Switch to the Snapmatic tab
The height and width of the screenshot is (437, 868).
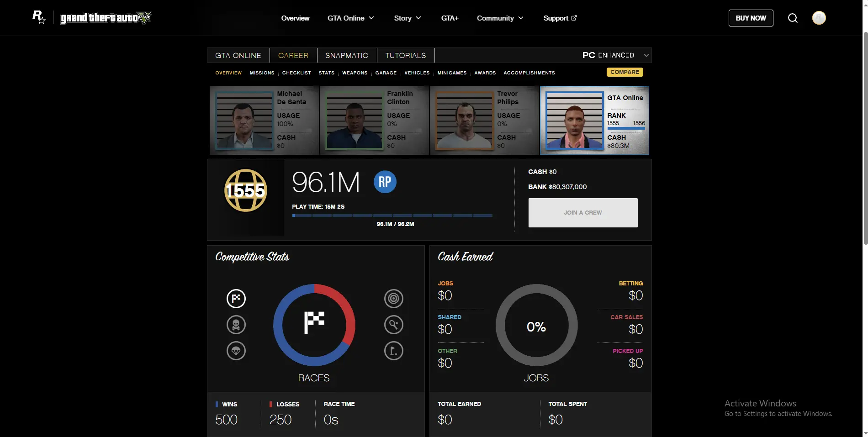tap(346, 55)
